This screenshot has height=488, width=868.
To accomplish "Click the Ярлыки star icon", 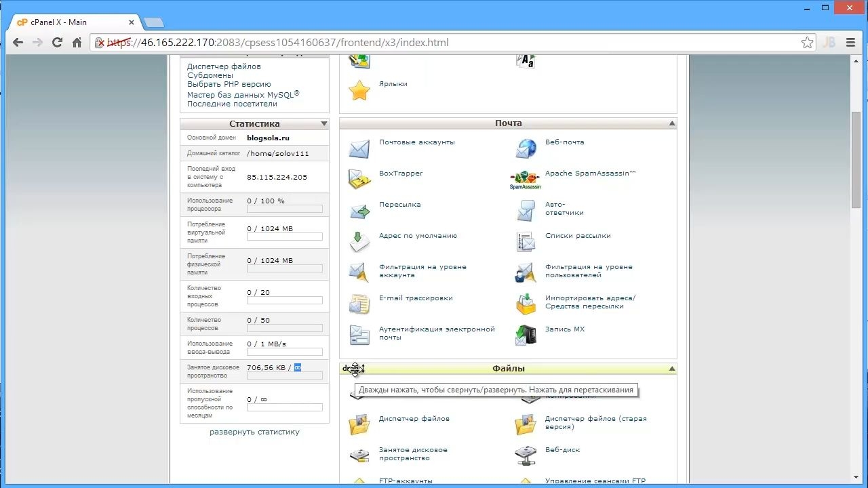I will [x=359, y=90].
